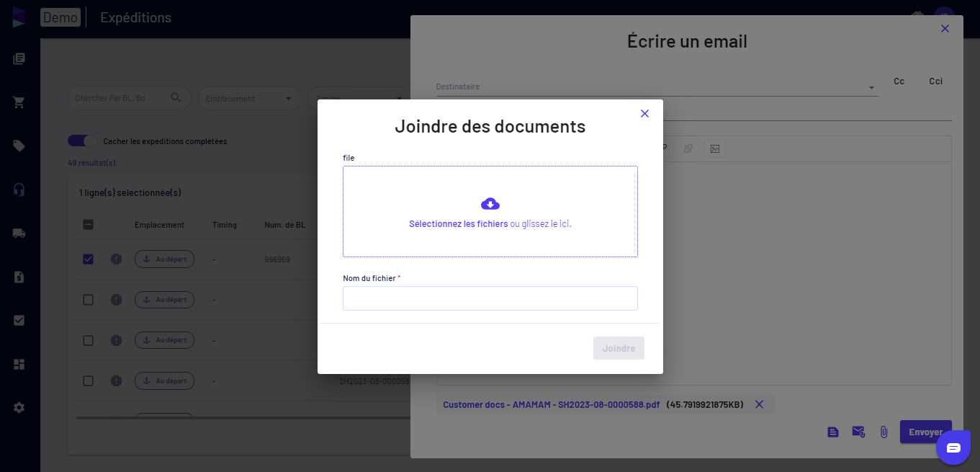
Task: Focus the 'Nom du fichier' input field
Action: (490, 298)
